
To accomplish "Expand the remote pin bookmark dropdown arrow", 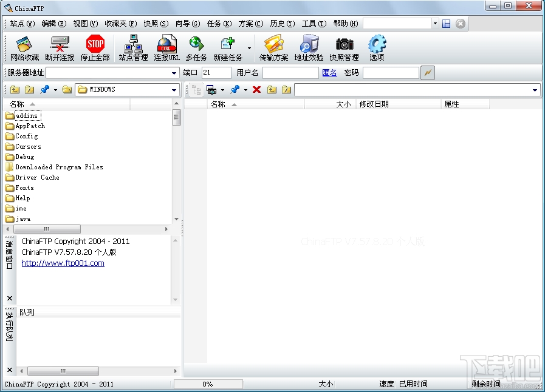I will click(245, 90).
